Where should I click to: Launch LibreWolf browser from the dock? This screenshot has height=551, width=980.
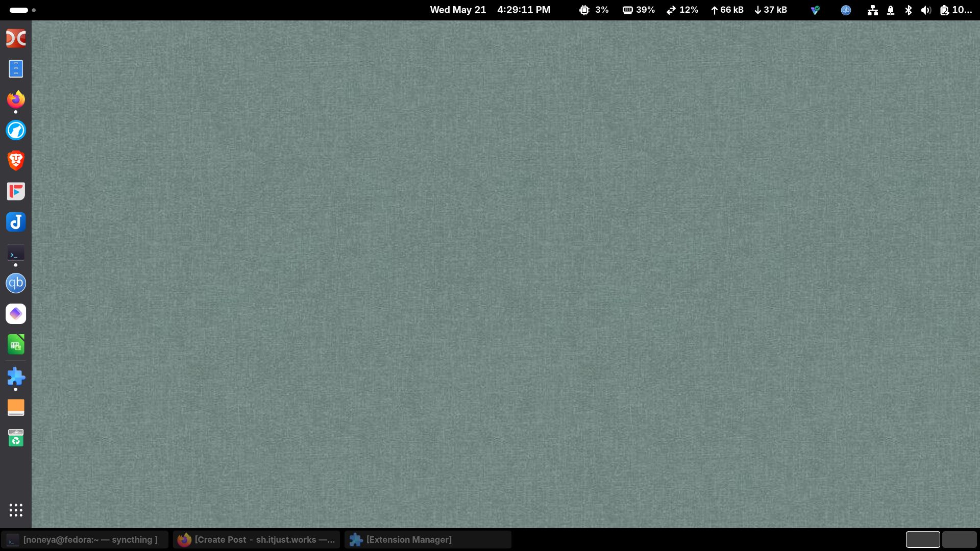(16, 130)
